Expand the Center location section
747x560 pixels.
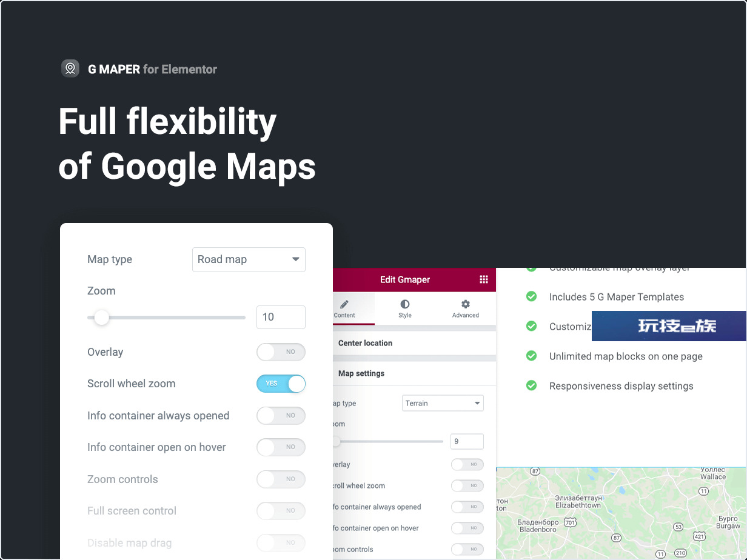[414, 343]
